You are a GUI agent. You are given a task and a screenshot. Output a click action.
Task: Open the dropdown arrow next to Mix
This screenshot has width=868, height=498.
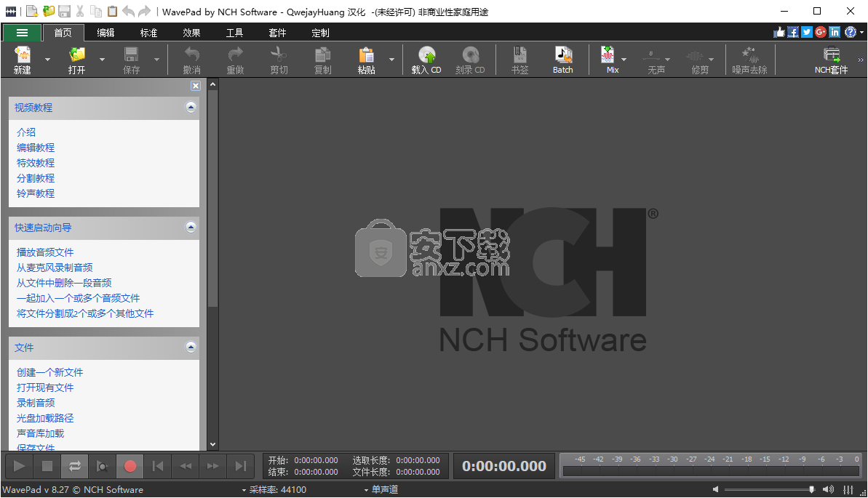coord(624,60)
